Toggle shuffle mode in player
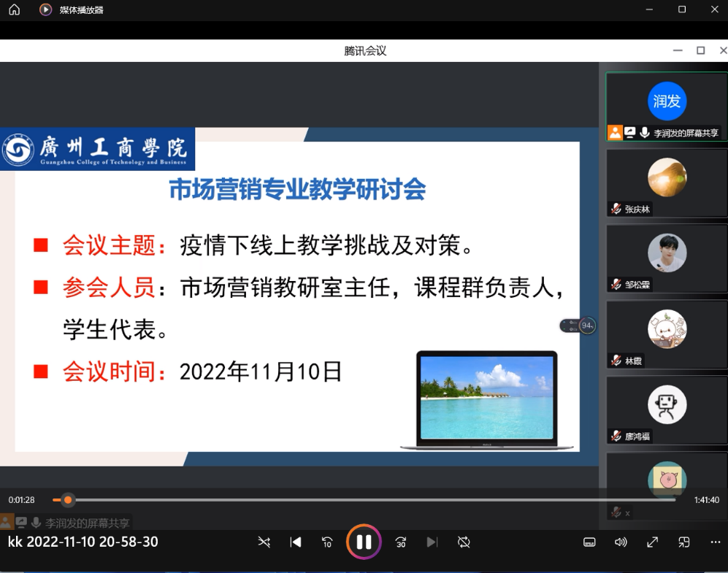Image resolution: width=728 pixels, height=573 pixels. [264, 542]
